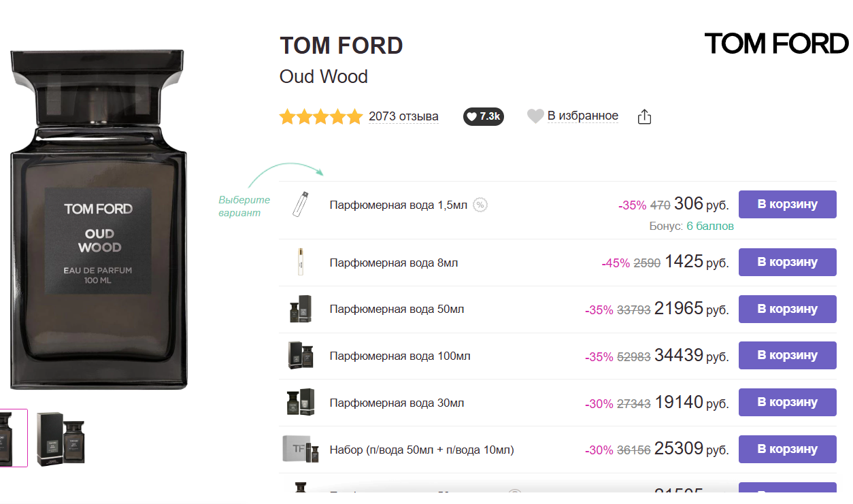Add Парфюмерная вода 8мл to cart
The width and height of the screenshot is (853, 504).
click(787, 262)
